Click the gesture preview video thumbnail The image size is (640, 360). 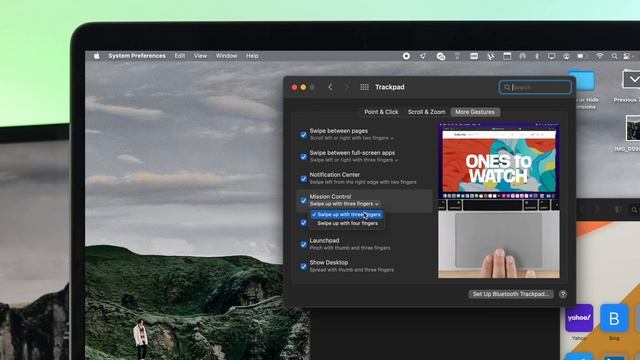coord(499,201)
